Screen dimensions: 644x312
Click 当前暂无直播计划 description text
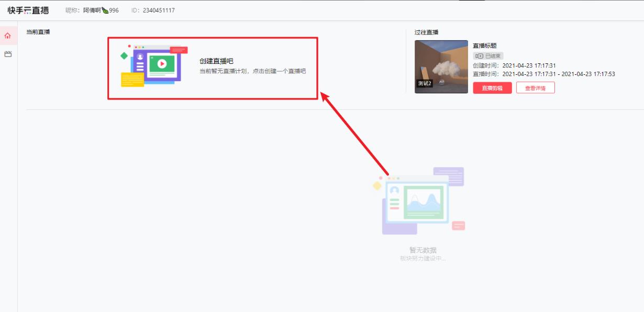pos(252,71)
